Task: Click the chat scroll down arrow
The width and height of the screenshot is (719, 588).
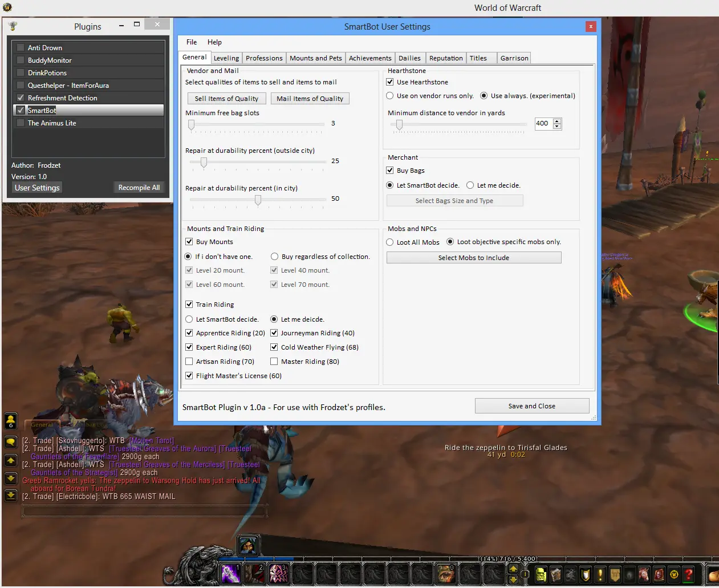Action: pyautogui.click(x=11, y=478)
